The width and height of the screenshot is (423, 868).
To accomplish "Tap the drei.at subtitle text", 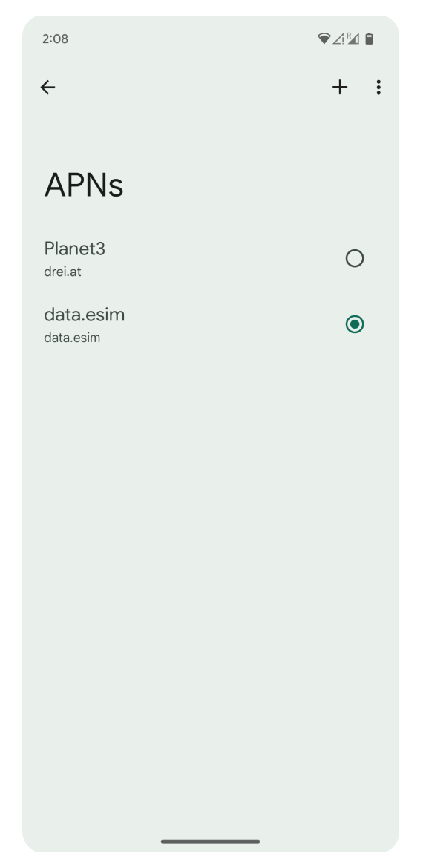I will point(62,272).
